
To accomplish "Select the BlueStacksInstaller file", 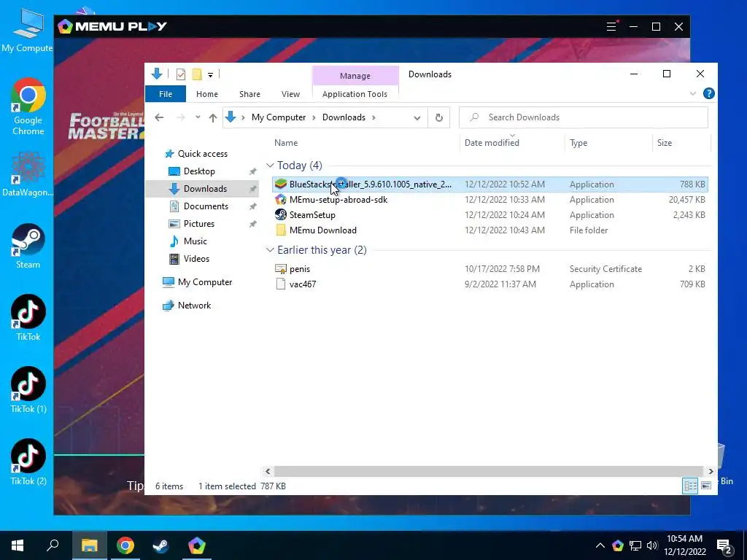I will [x=489, y=184].
